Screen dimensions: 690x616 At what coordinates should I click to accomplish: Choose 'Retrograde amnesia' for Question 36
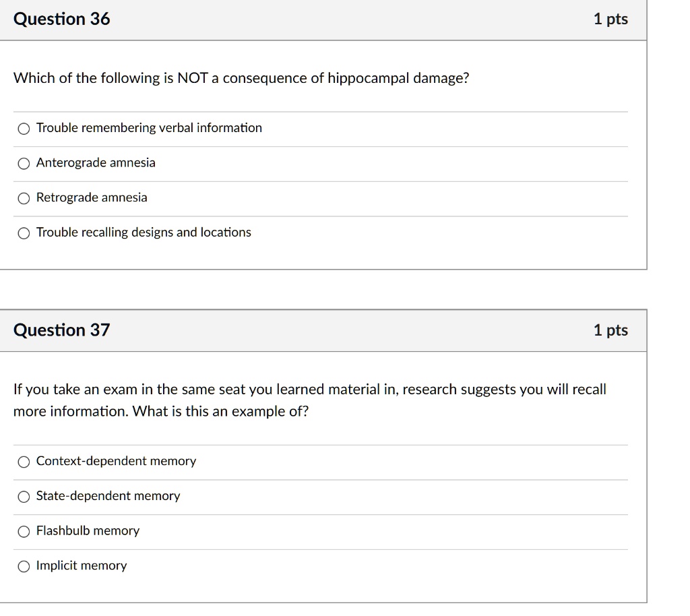click(24, 197)
